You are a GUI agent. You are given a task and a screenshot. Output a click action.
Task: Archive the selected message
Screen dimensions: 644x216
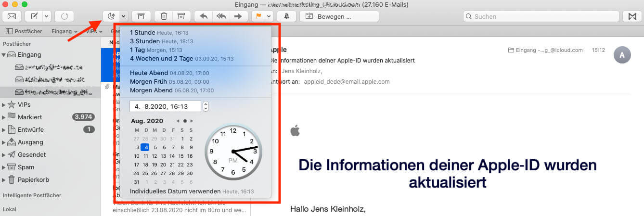[x=141, y=16]
